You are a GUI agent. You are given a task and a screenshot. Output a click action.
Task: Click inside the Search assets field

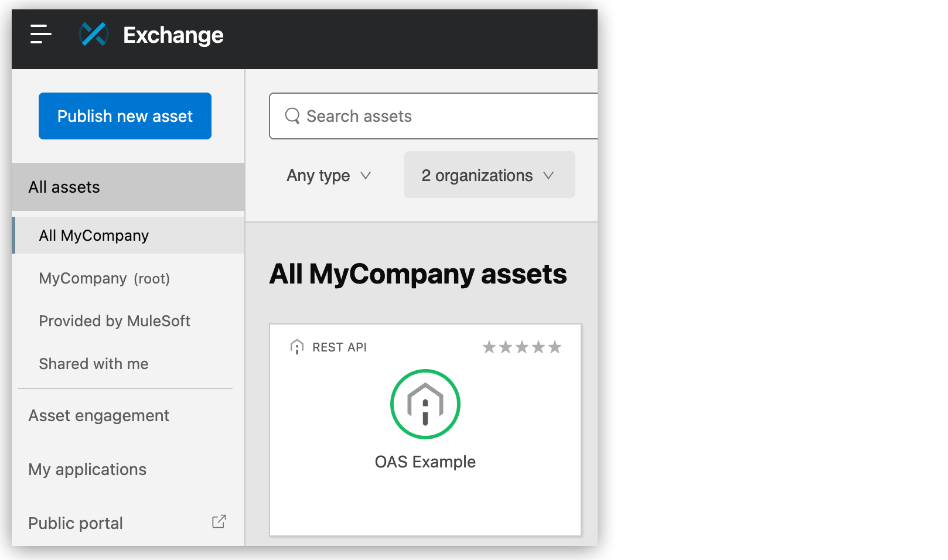click(410, 116)
